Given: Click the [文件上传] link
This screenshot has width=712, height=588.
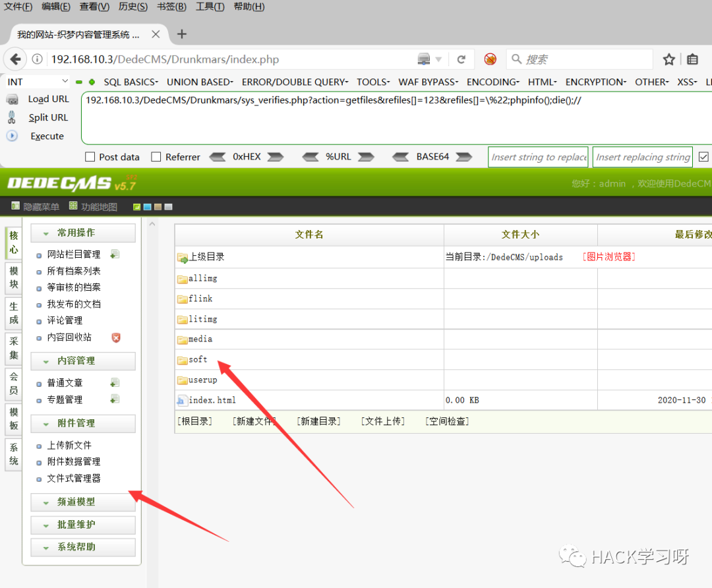Looking at the screenshot, I should pos(383,421).
